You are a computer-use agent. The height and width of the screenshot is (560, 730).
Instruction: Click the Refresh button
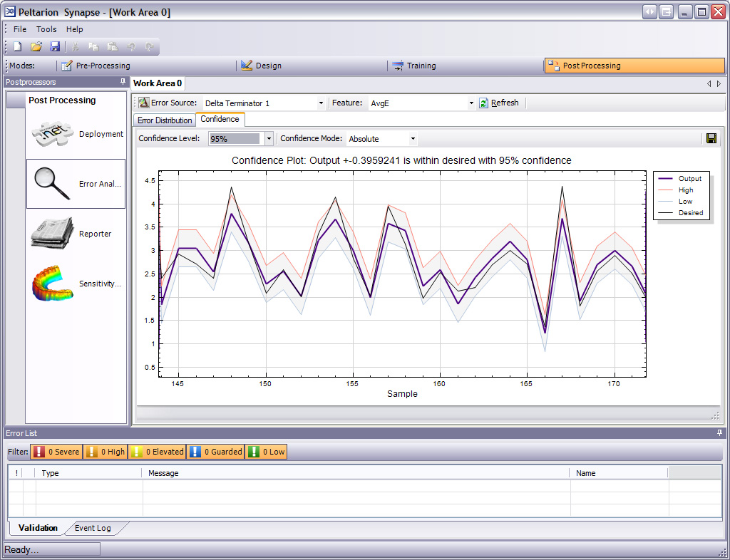pyautogui.click(x=499, y=103)
